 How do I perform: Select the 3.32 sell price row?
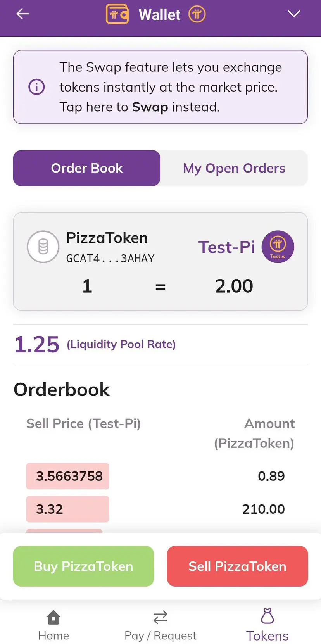pyautogui.click(x=160, y=509)
